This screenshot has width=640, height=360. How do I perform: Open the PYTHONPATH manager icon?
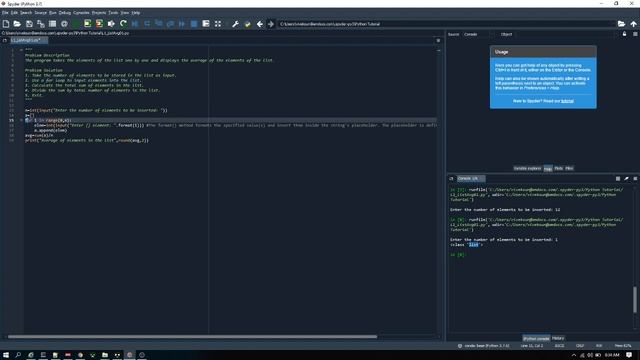click(247, 24)
